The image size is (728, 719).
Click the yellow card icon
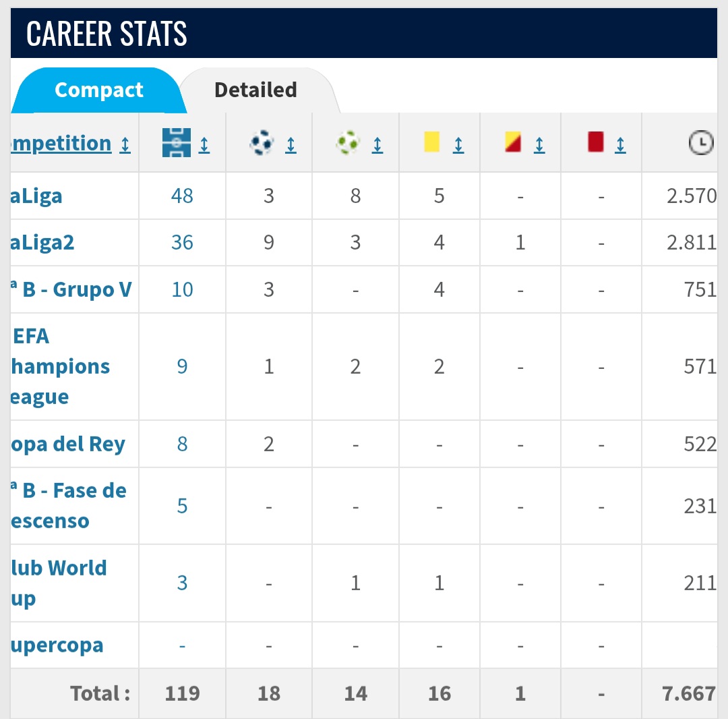431,142
